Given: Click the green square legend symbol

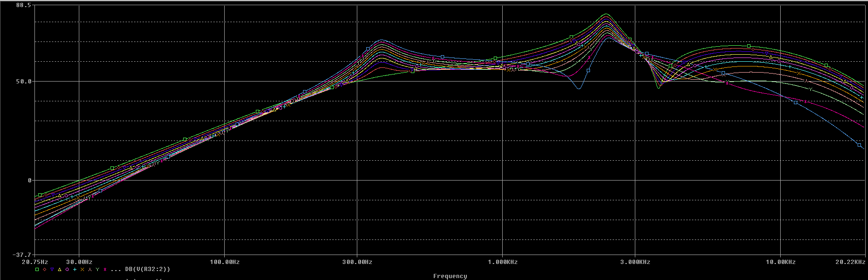Looking at the screenshot, I should [x=37, y=270].
